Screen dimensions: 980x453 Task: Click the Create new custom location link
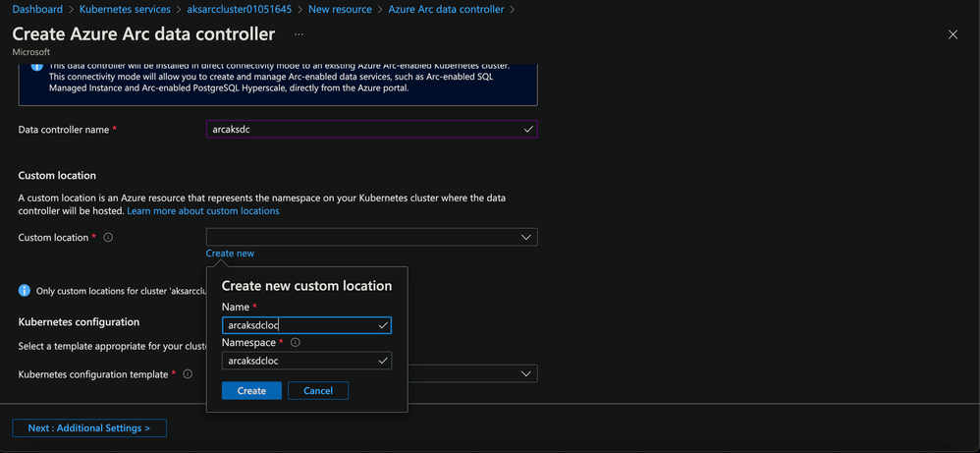(x=230, y=254)
